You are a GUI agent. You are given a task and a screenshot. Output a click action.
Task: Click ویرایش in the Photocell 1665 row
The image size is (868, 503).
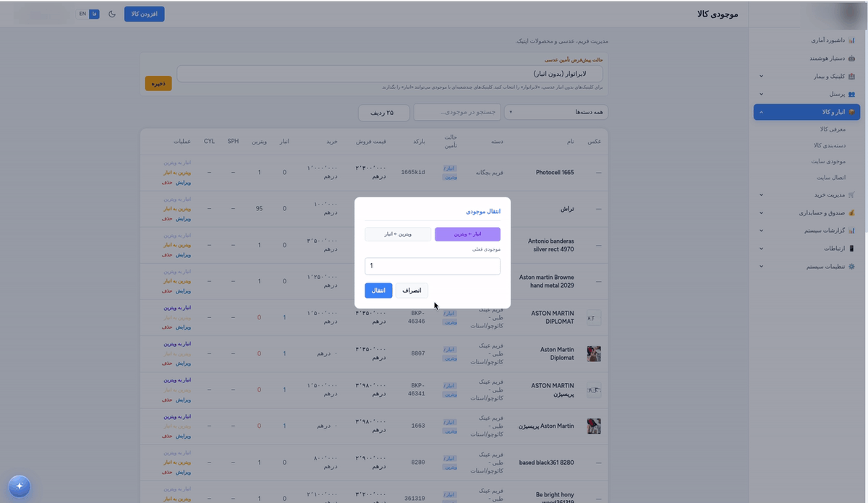tap(184, 183)
